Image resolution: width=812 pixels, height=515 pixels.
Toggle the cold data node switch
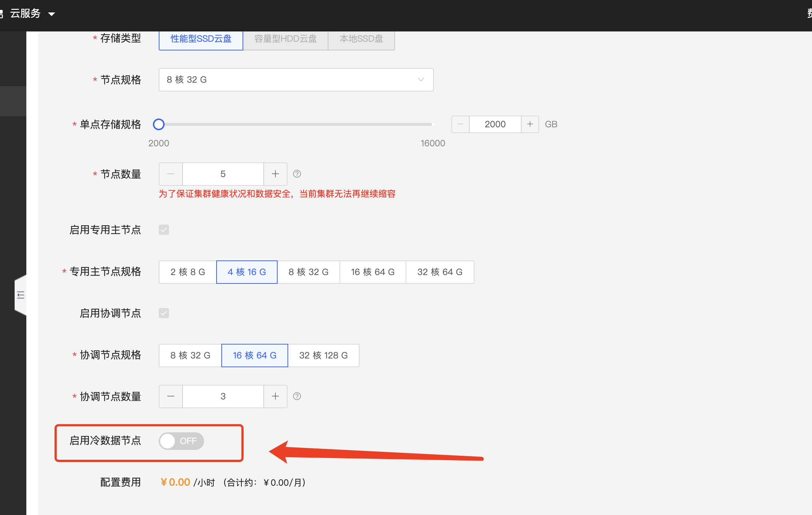pos(181,441)
